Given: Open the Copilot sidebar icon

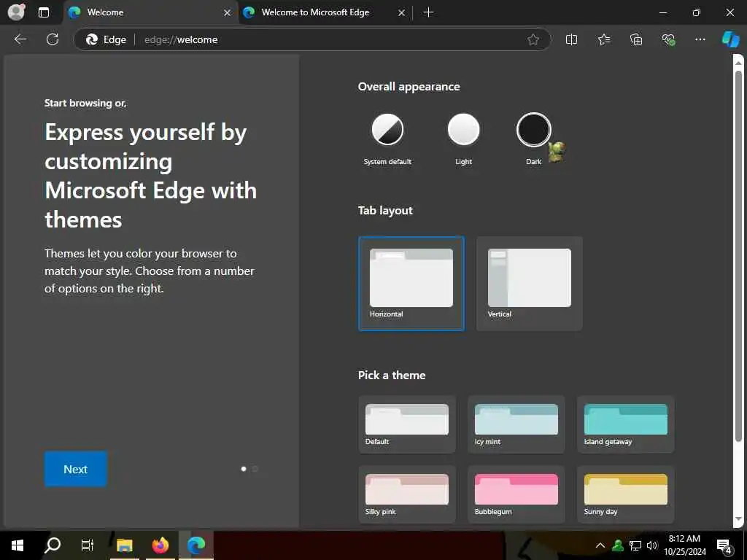Looking at the screenshot, I should (x=730, y=39).
